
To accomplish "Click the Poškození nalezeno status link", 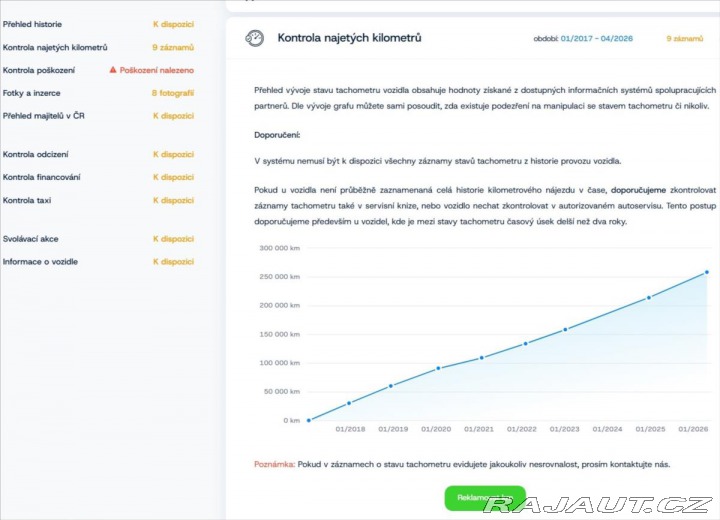I will (157, 70).
